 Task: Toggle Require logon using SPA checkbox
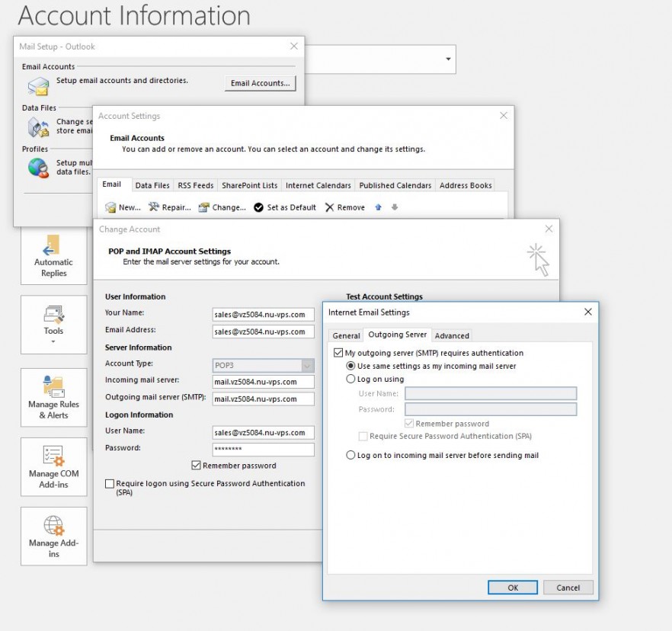110,483
